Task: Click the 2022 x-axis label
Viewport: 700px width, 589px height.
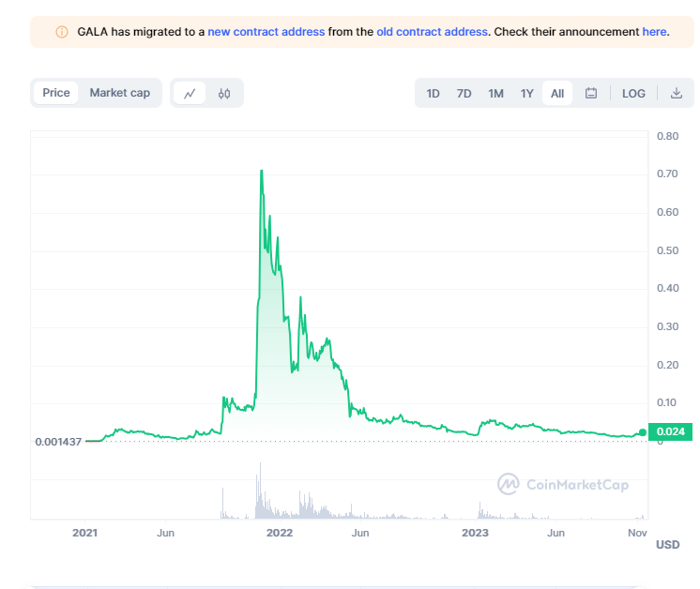Action: [280, 533]
